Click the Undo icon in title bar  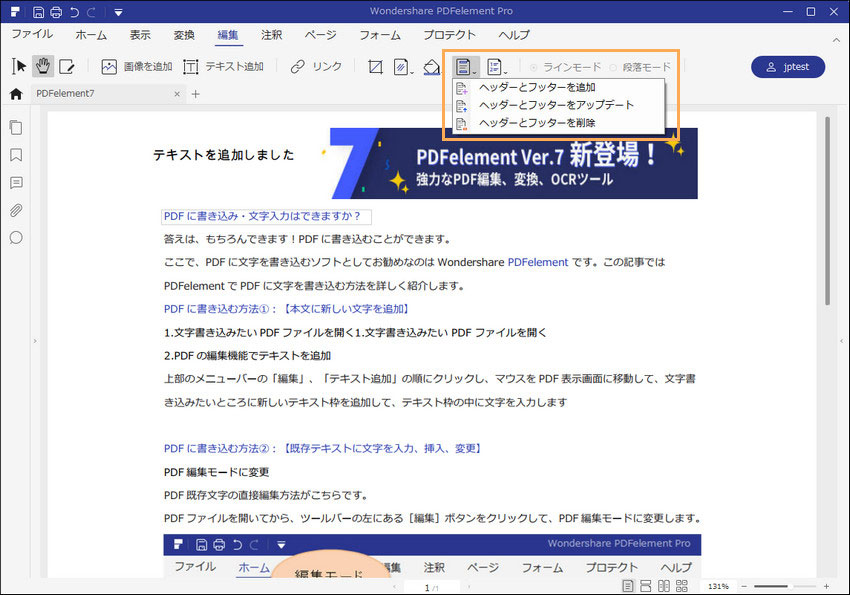[75, 11]
